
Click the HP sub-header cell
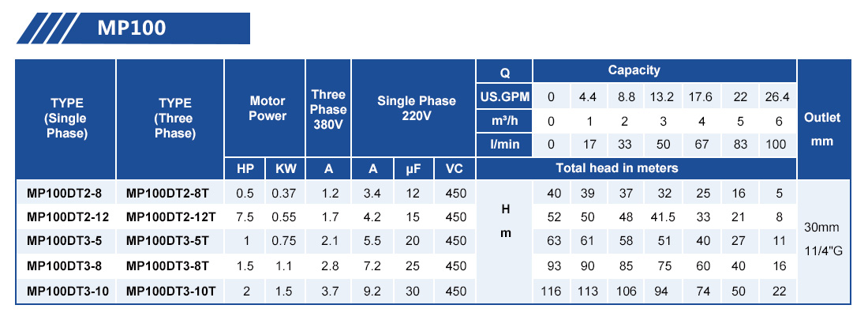point(245,168)
